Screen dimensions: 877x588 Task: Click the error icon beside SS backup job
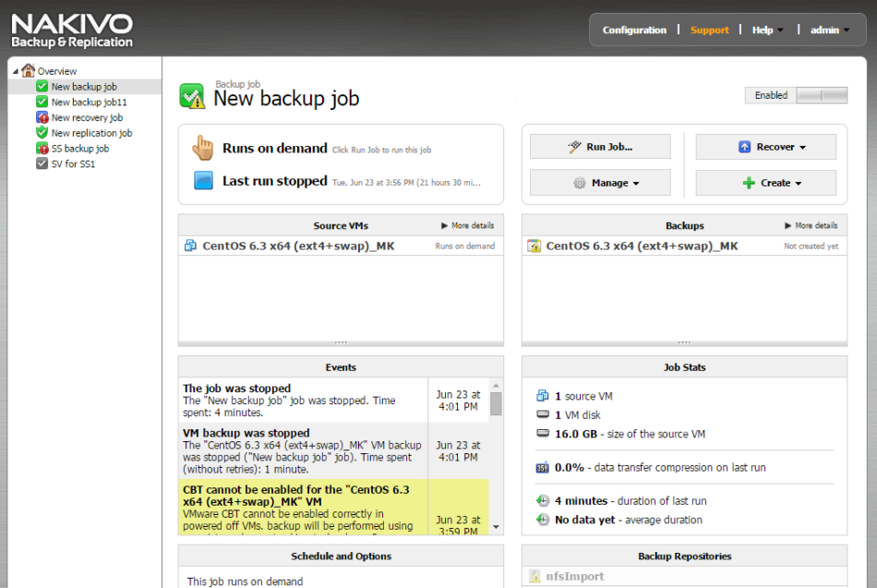tap(42, 149)
